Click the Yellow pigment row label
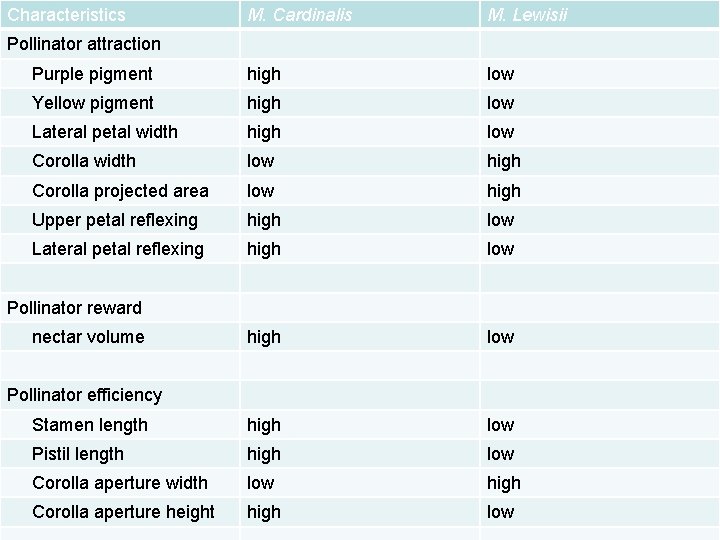This screenshot has height=540, width=720. tap(93, 103)
